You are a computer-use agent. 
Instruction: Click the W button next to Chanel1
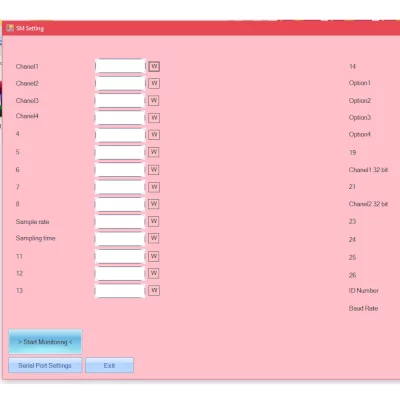(x=154, y=66)
